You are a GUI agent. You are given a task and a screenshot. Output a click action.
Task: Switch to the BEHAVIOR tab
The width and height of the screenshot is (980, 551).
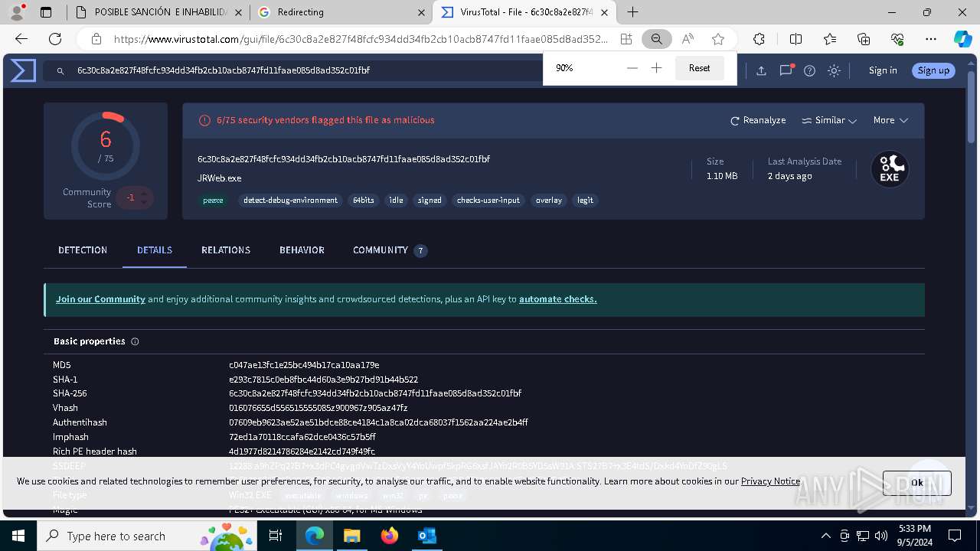click(302, 250)
